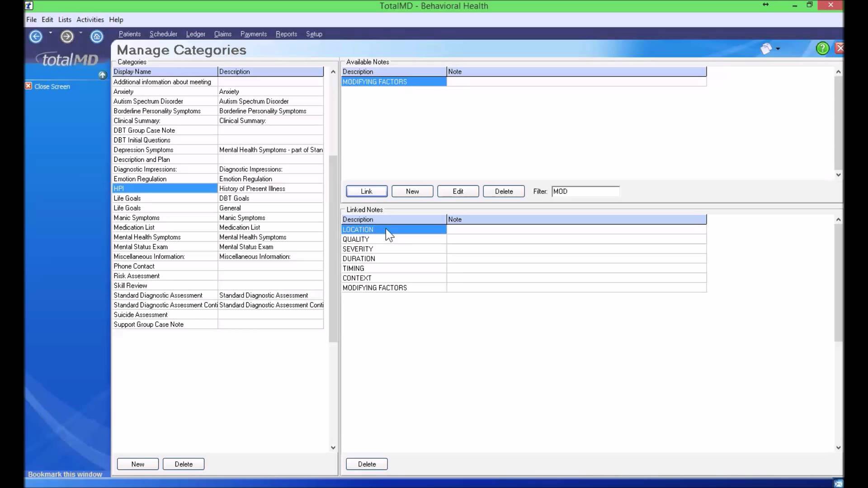
Task: Select MODIFYING FACTORS in the Linked Notes list
Action: [393, 287]
